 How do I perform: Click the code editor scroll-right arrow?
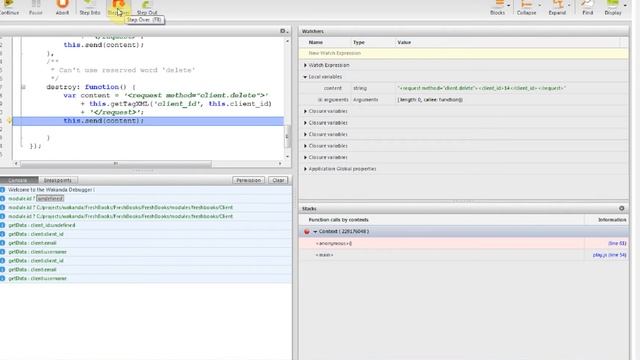[x=280, y=164]
